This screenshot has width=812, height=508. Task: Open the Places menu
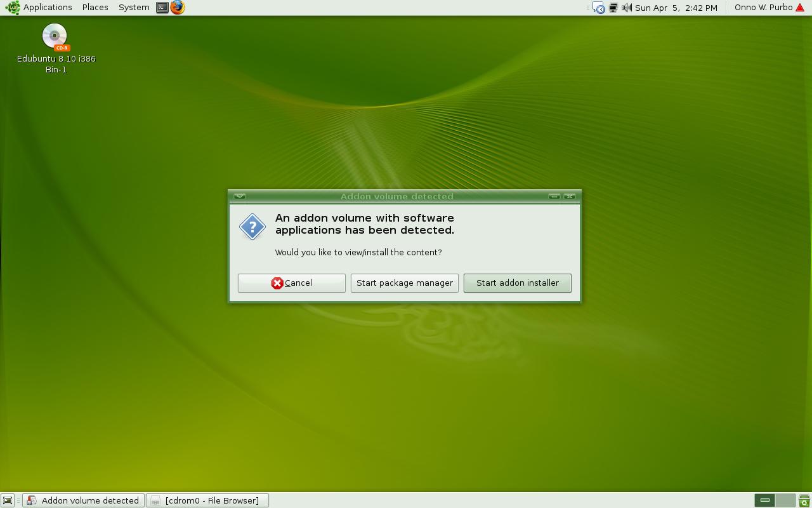pyautogui.click(x=95, y=8)
